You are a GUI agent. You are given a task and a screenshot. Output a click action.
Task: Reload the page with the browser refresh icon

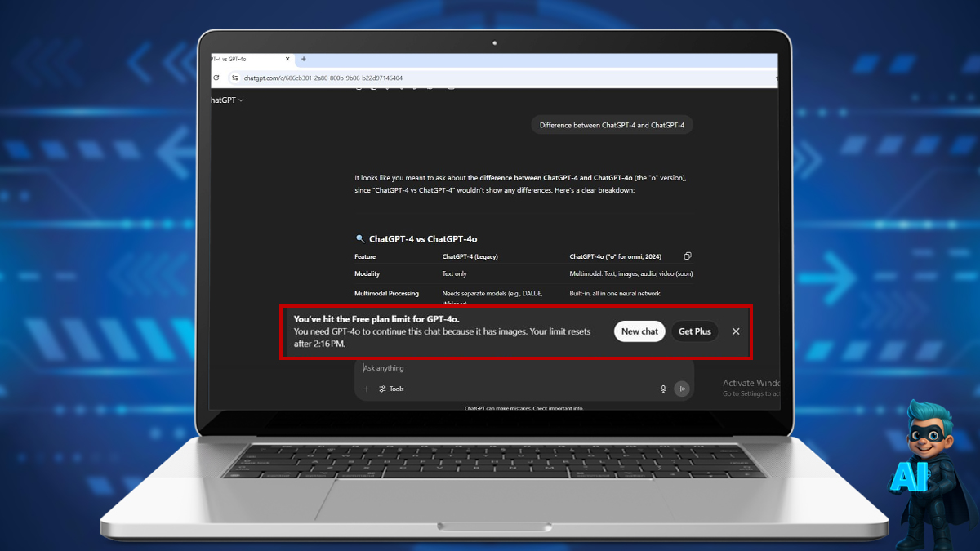216,78
